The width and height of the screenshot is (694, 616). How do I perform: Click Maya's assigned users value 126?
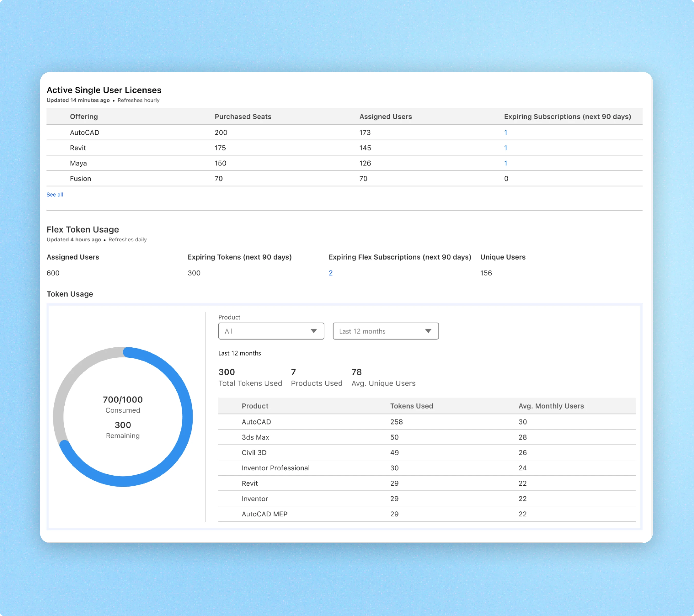[x=365, y=163]
